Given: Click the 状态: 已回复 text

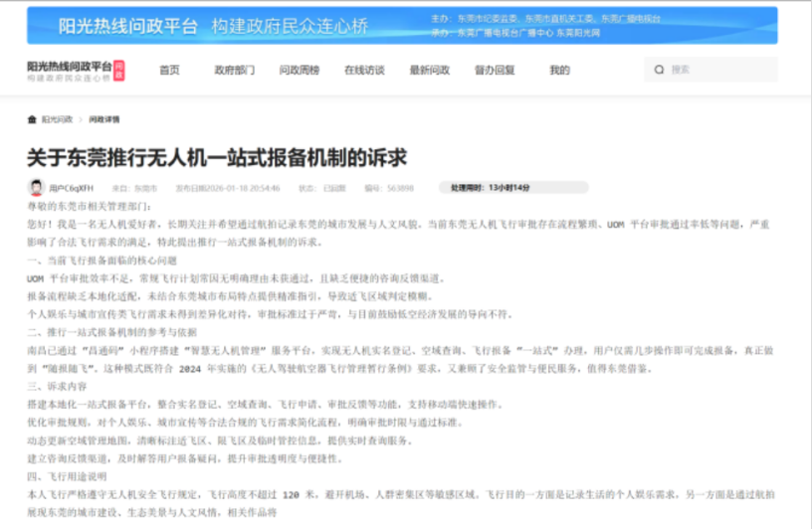Looking at the screenshot, I should click(322, 188).
